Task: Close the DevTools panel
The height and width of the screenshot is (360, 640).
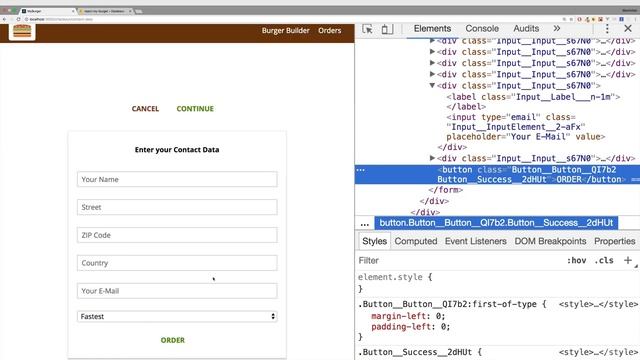Action: (x=628, y=29)
